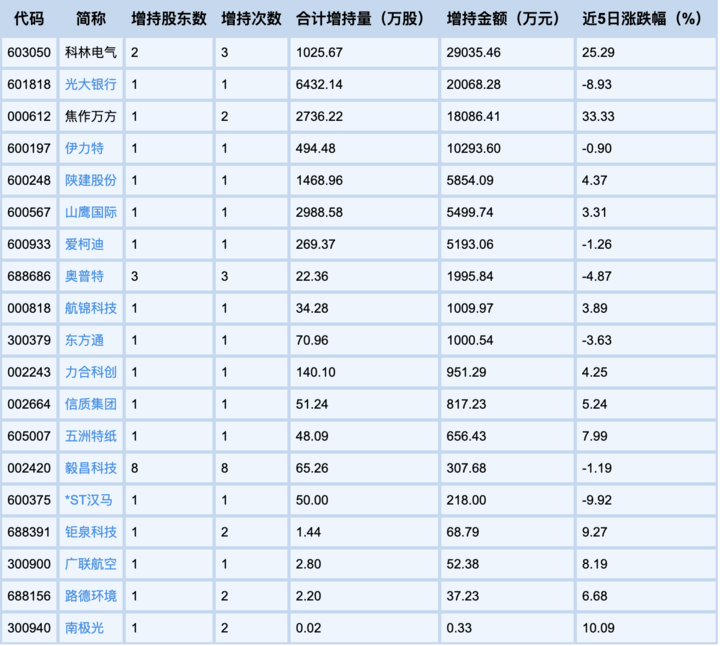
Task: Click the stock code 688391 cell
Action: click(x=29, y=532)
